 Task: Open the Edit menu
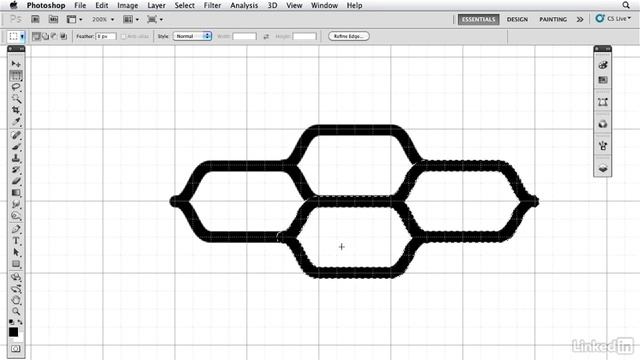click(x=102, y=5)
